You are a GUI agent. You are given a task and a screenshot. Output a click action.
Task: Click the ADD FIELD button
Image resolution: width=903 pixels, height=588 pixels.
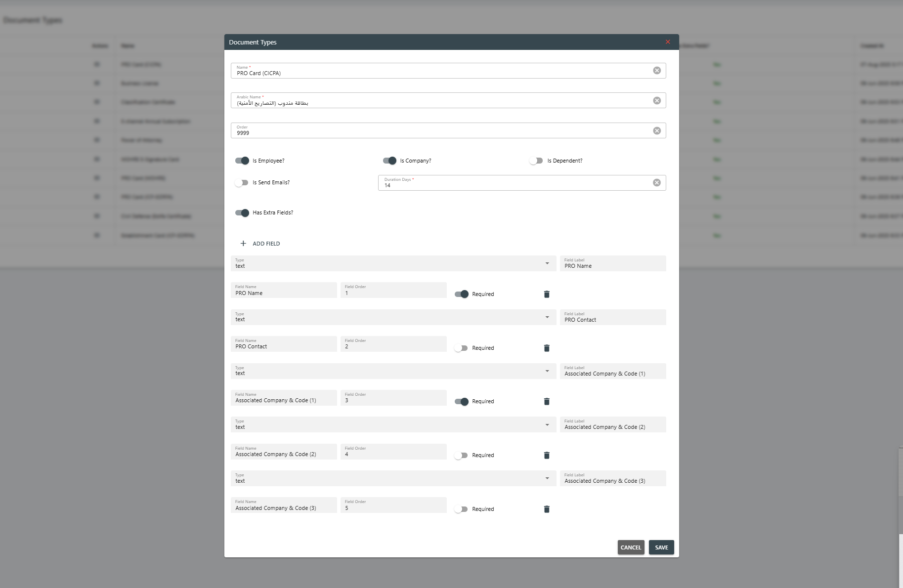click(x=260, y=244)
